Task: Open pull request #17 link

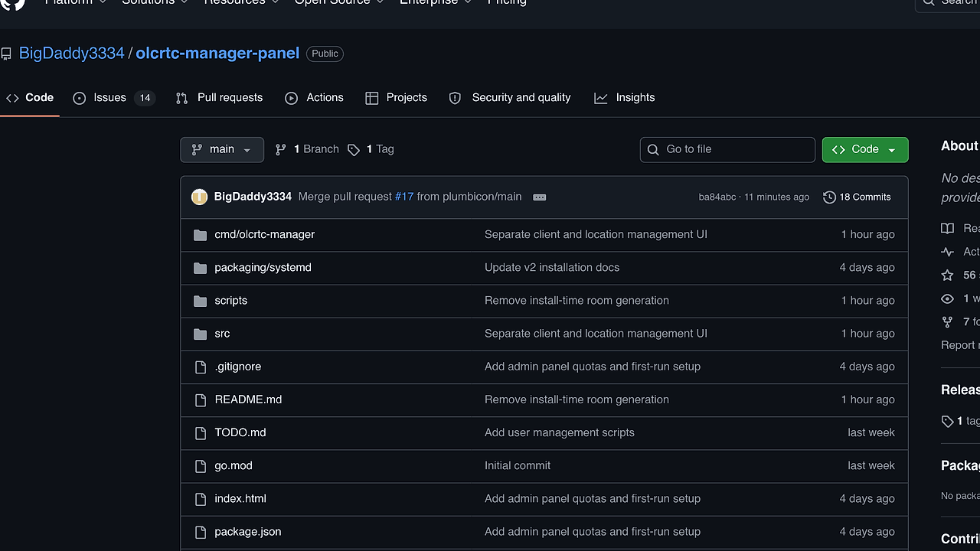Action: tap(404, 197)
